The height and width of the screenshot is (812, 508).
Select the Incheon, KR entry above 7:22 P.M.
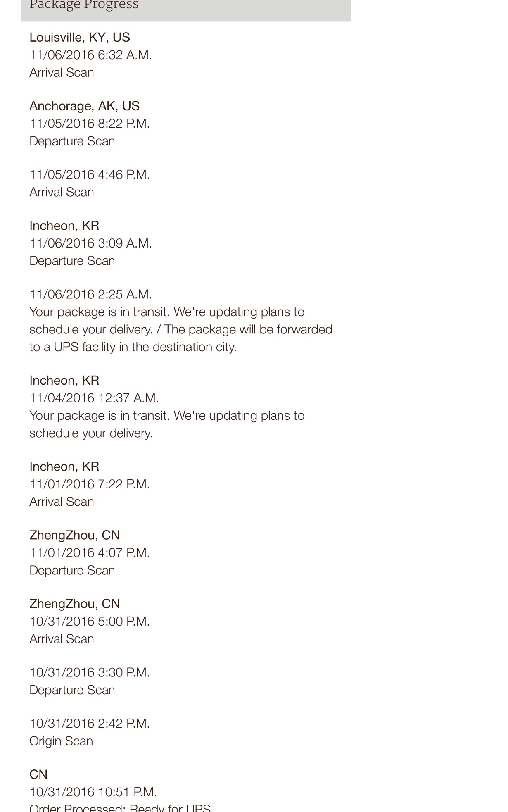click(x=64, y=467)
